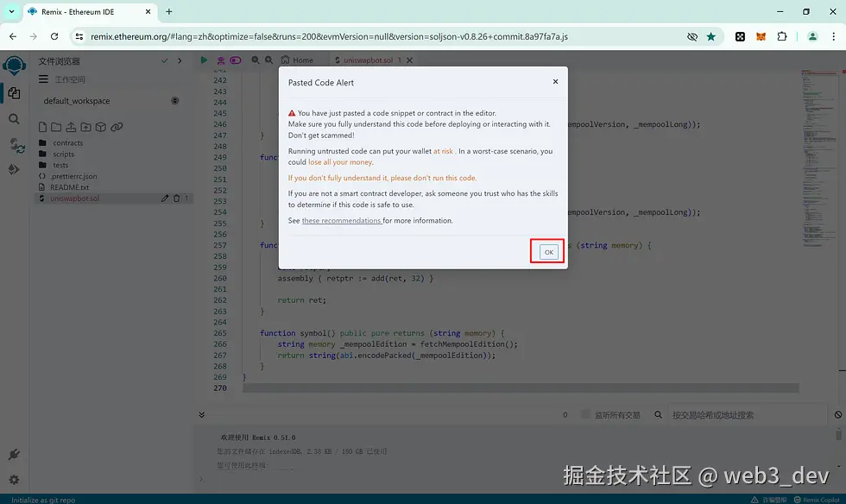Image resolution: width=846 pixels, height=504 pixels.
Task: Click the code minimap on the right
Action: click(x=819, y=158)
